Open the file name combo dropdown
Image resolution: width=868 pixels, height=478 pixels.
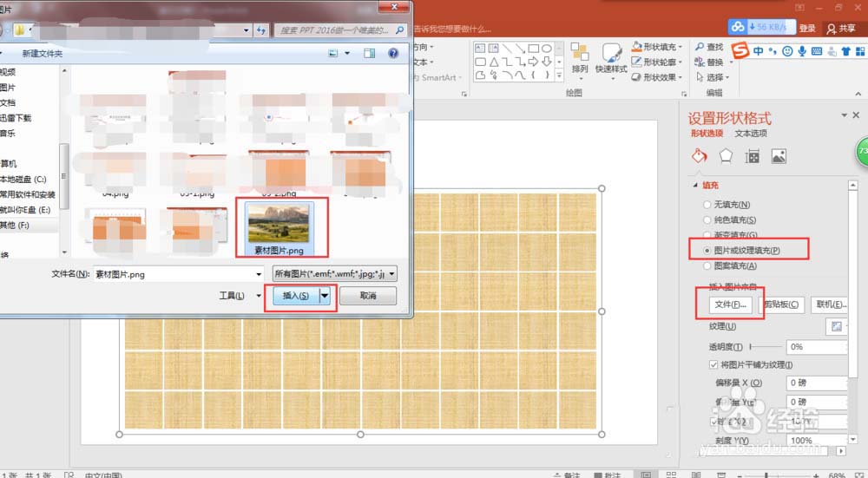point(259,274)
